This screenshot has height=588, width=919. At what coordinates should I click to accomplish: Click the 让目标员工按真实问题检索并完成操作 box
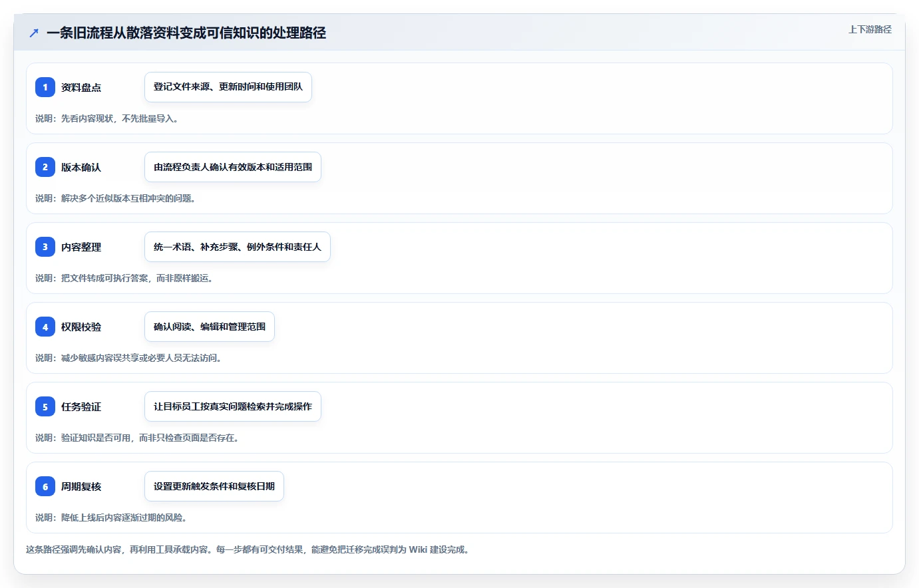[233, 406]
